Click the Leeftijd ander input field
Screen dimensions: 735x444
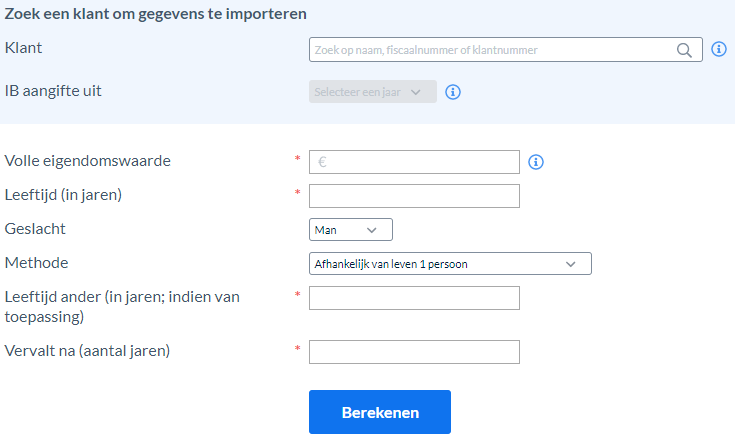click(x=414, y=298)
